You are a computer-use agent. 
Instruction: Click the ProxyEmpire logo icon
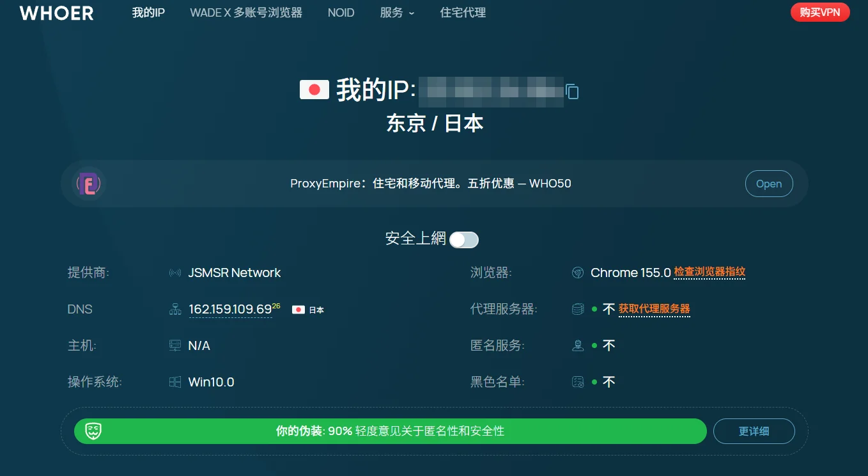90,184
